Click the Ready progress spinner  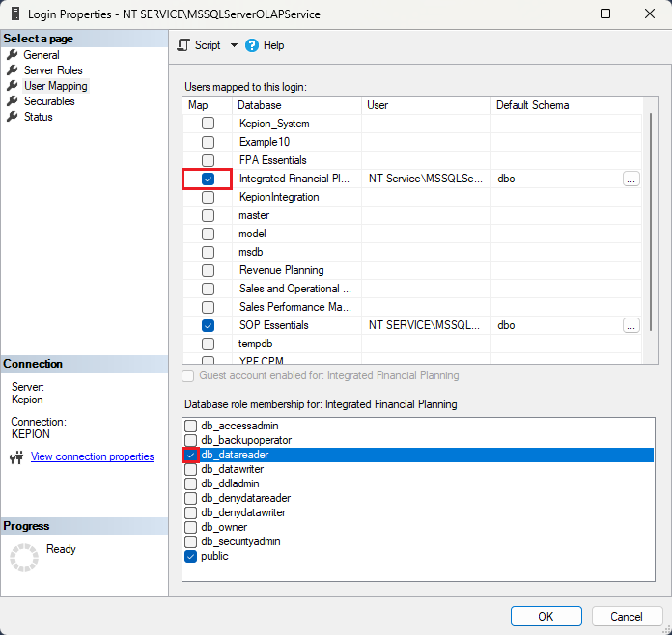[24, 558]
